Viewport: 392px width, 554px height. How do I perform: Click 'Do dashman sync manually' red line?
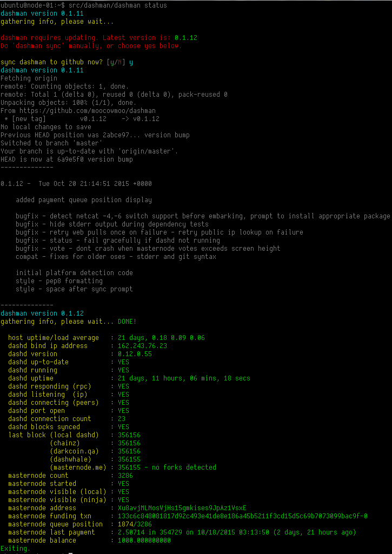pos(91,46)
